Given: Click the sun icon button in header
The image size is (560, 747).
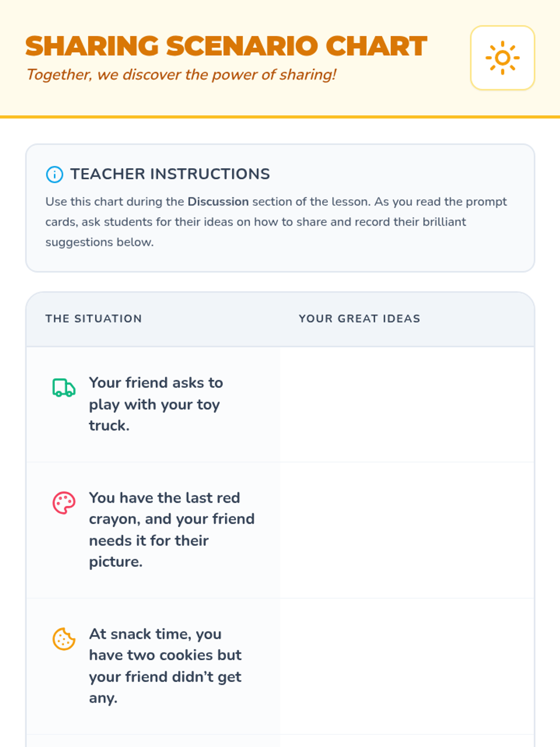Looking at the screenshot, I should [503, 58].
